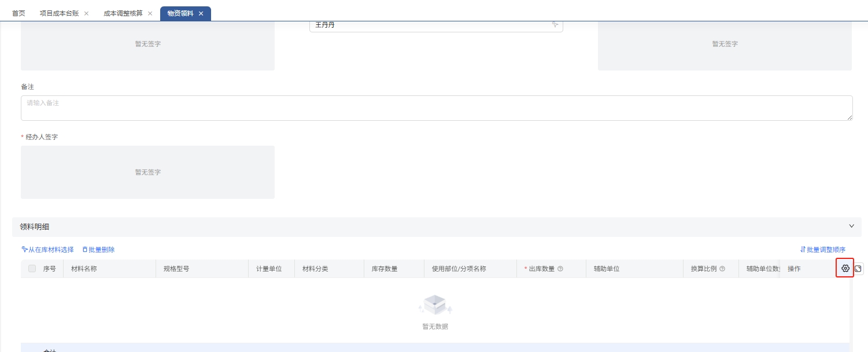868x352 pixels.
Task: Click the 批量删除 button
Action: (x=98, y=250)
